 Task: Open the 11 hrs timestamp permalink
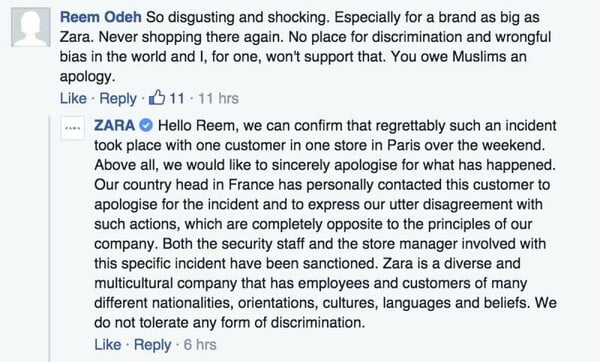[x=218, y=98]
